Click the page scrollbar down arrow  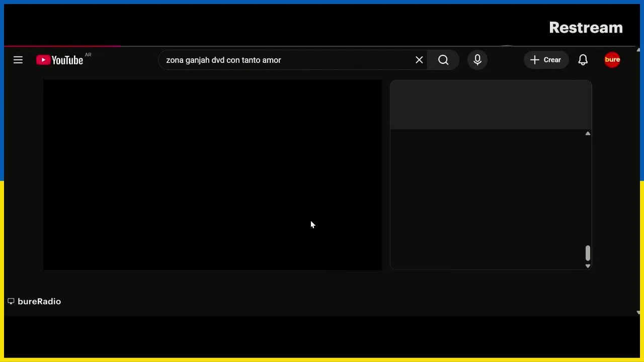[638, 313]
